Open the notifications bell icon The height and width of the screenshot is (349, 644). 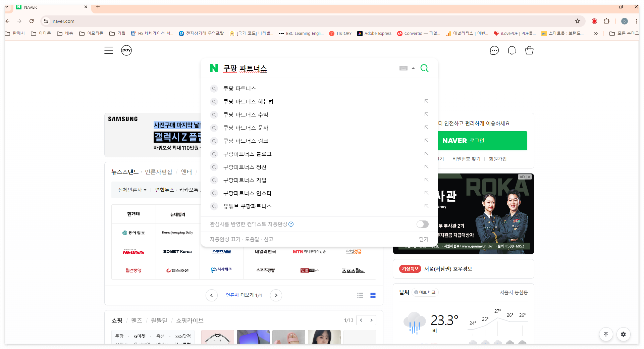click(512, 50)
